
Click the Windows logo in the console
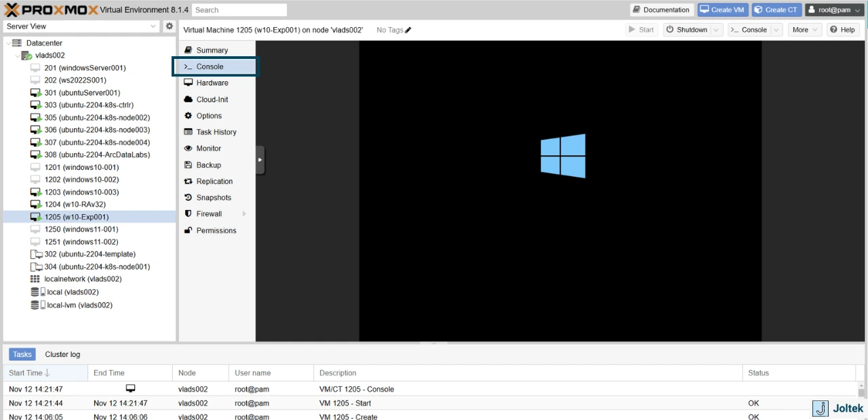click(563, 156)
